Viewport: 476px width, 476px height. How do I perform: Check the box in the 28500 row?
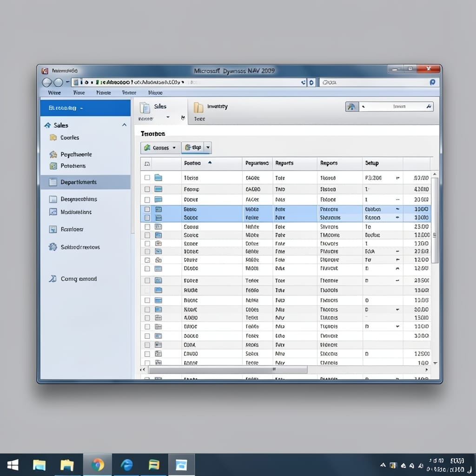point(147,280)
